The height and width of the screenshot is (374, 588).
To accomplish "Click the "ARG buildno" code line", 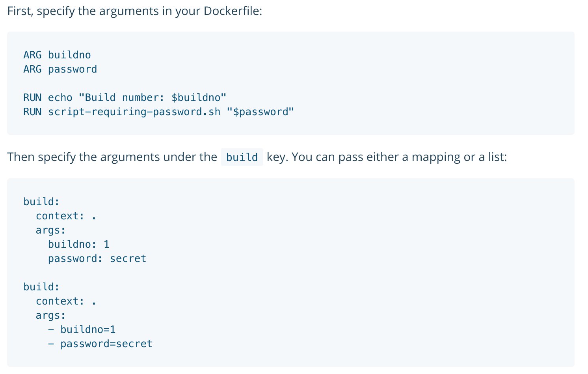I will point(57,55).
